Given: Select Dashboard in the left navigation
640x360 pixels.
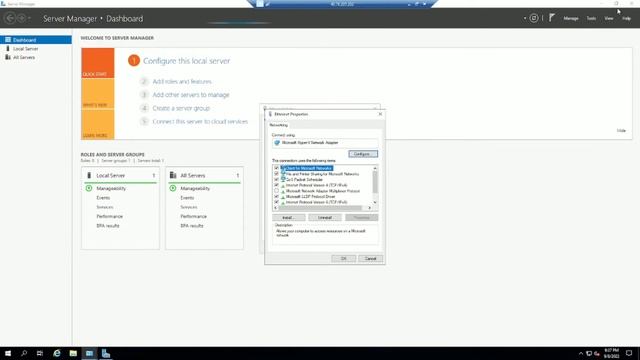Looking at the screenshot, I should click(36, 40).
